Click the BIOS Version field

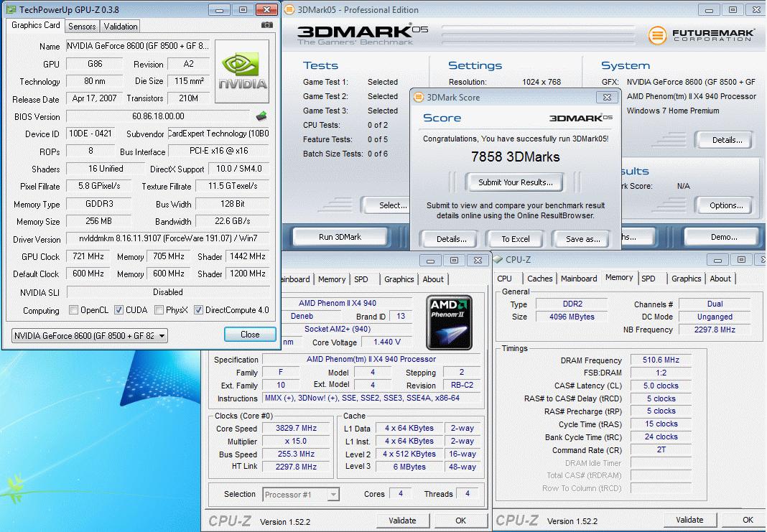[x=158, y=116]
